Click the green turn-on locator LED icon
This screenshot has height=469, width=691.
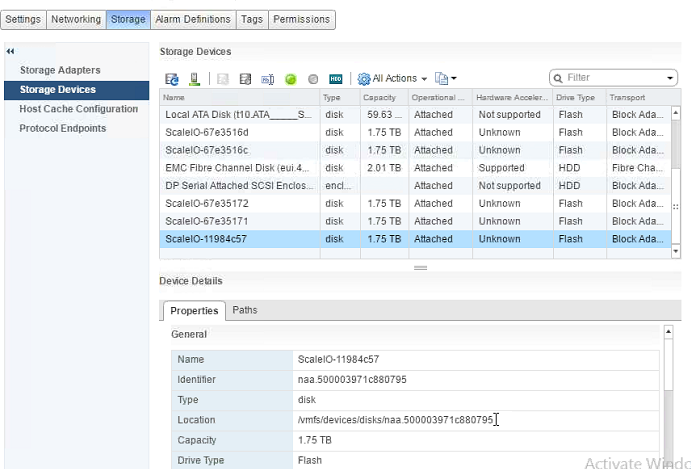tap(291, 78)
